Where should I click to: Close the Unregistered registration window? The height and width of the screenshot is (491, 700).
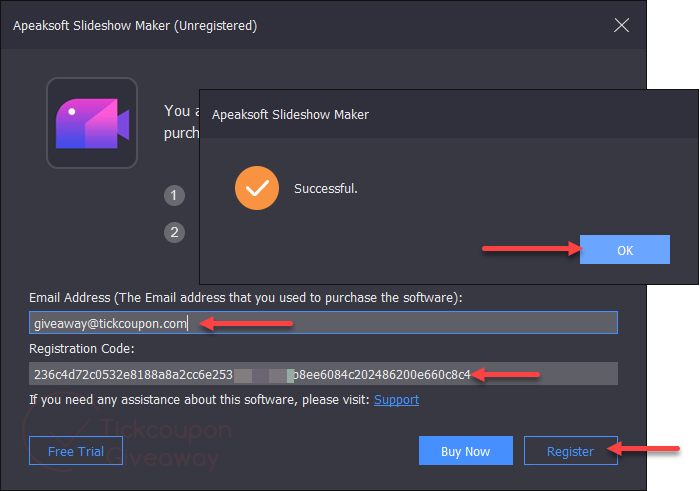tap(621, 25)
